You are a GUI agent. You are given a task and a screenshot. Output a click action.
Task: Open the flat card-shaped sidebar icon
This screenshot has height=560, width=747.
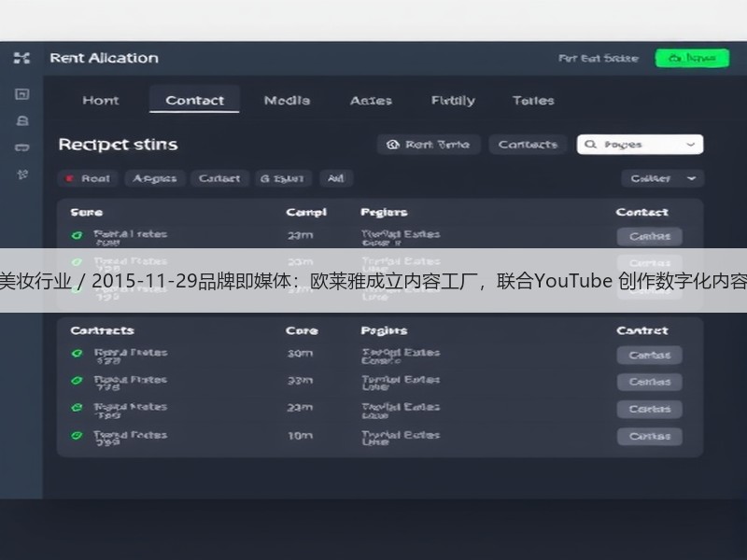21,147
